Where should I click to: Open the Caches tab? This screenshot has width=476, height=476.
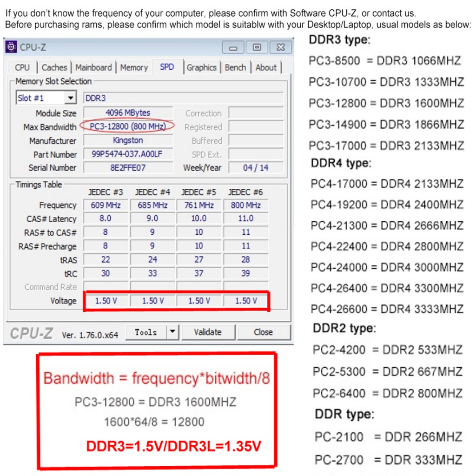[54, 67]
